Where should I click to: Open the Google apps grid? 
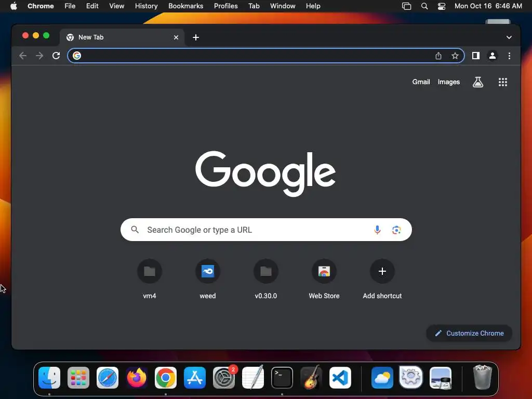[x=503, y=82]
